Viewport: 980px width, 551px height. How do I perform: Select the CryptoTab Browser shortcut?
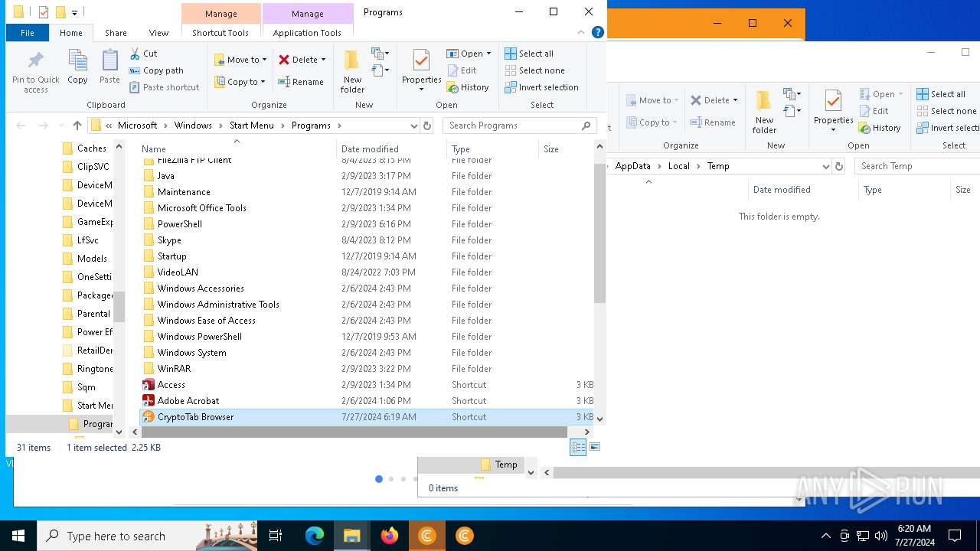366,417
